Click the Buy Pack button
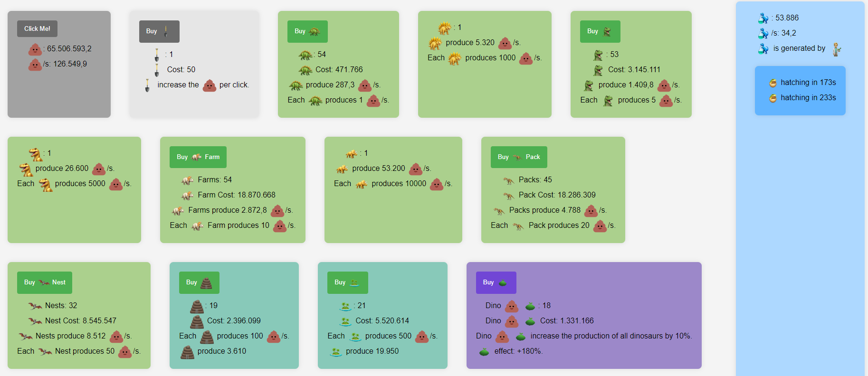The image size is (868, 376). (x=518, y=157)
